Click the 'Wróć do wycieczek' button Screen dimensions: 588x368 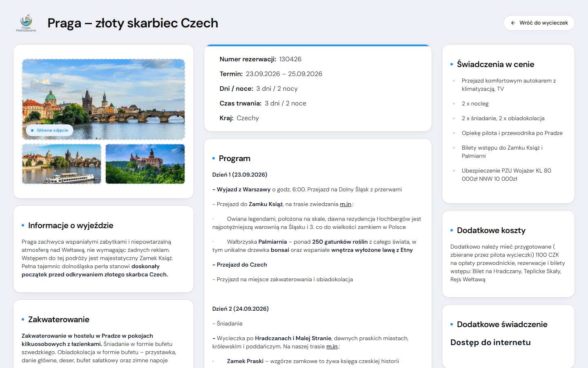[x=539, y=23]
